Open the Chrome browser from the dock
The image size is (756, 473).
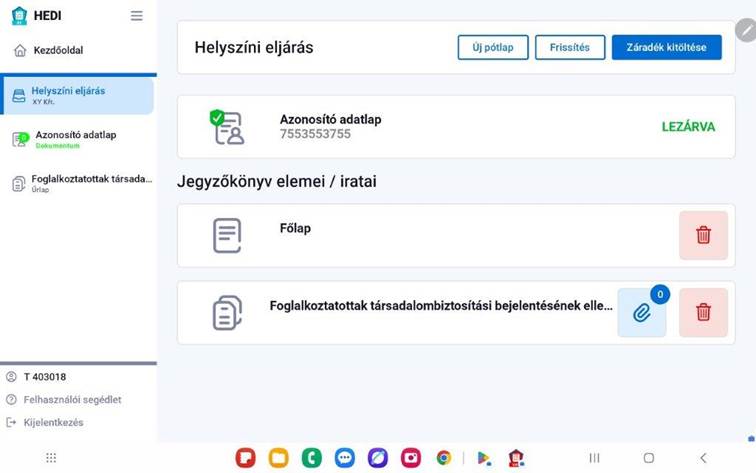coord(443,458)
